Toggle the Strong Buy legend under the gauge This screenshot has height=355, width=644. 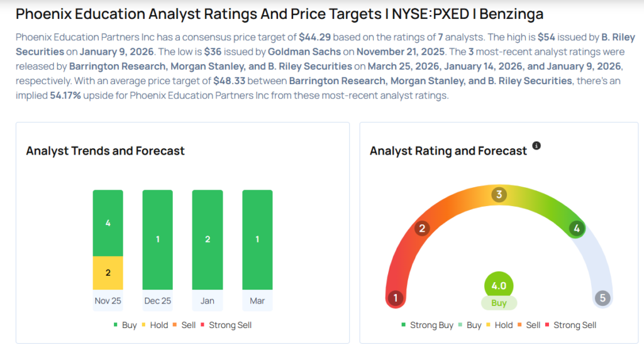427,325
